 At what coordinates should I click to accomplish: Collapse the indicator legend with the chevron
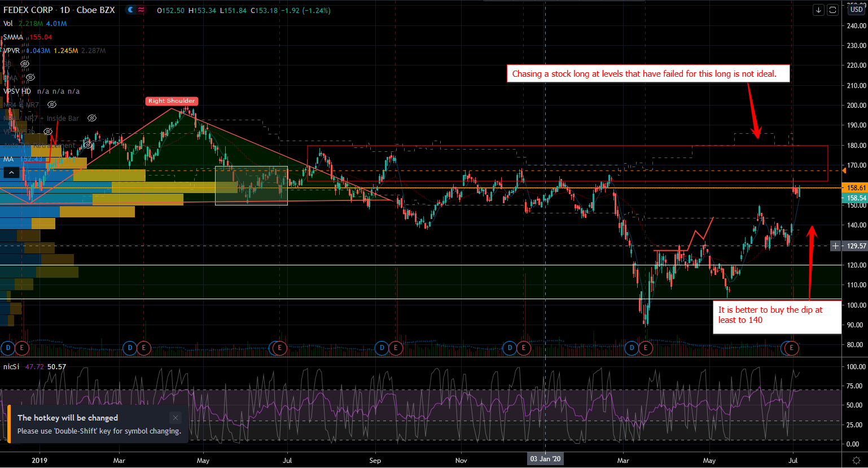point(12,172)
